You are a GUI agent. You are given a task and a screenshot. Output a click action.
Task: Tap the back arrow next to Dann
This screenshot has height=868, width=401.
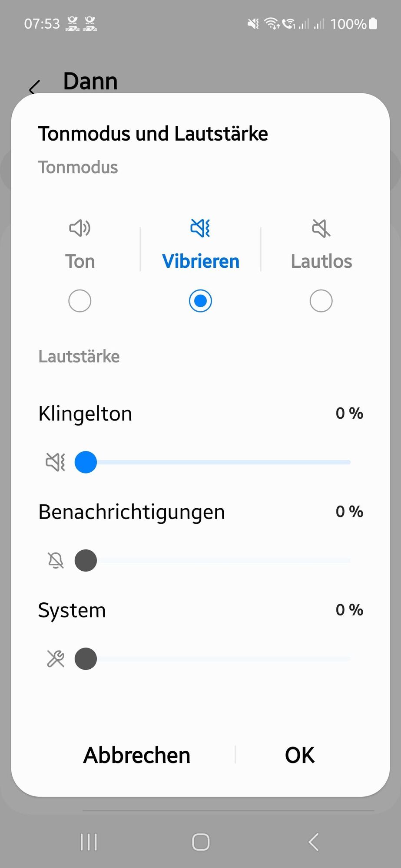click(34, 87)
